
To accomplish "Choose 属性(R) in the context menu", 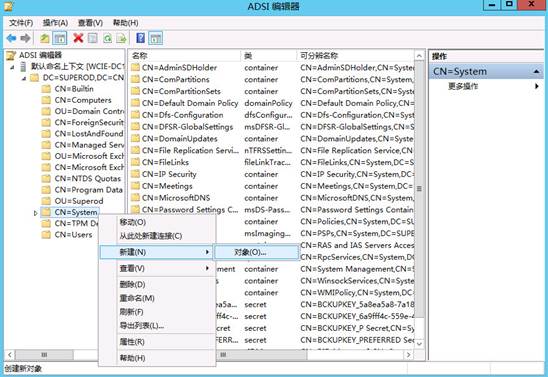I will pos(157,342).
